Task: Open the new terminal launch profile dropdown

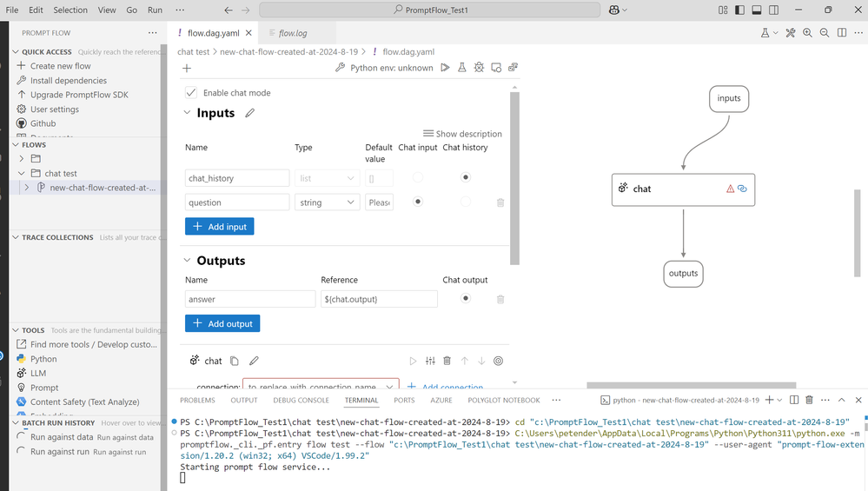Action: [x=779, y=400]
